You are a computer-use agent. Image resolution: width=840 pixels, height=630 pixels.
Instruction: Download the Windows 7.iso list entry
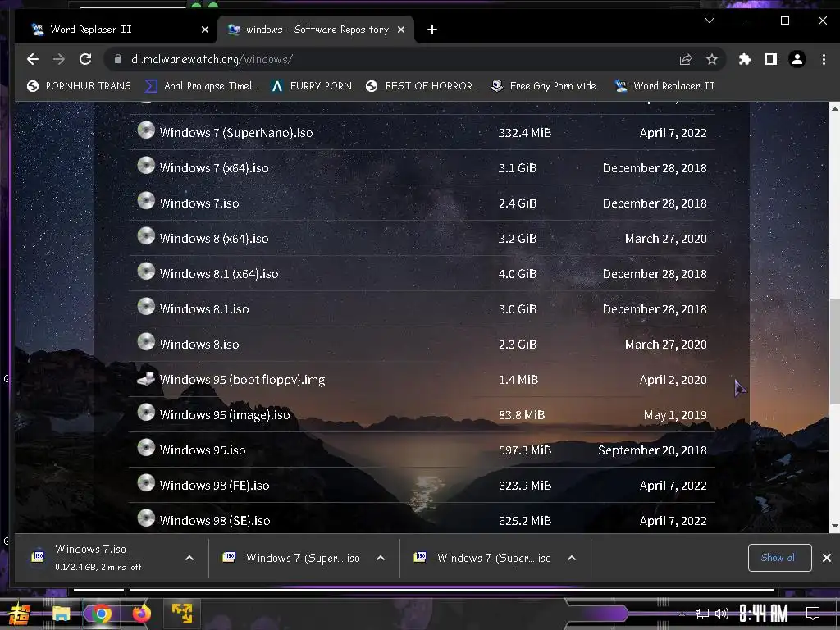coord(199,203)
